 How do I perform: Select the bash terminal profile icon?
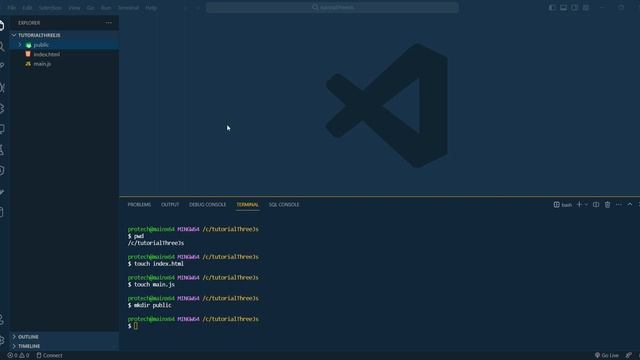tap(556, 204)
